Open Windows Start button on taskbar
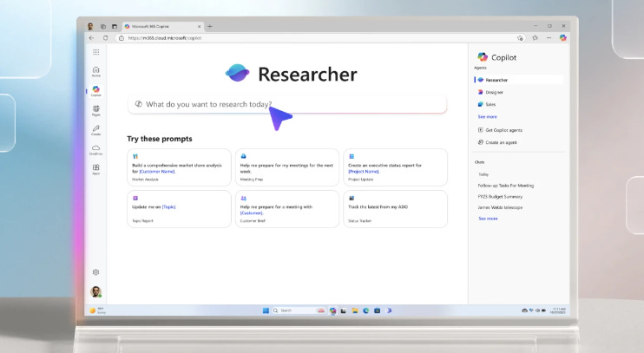Screen dimensions: 644x353 (266, 311)
